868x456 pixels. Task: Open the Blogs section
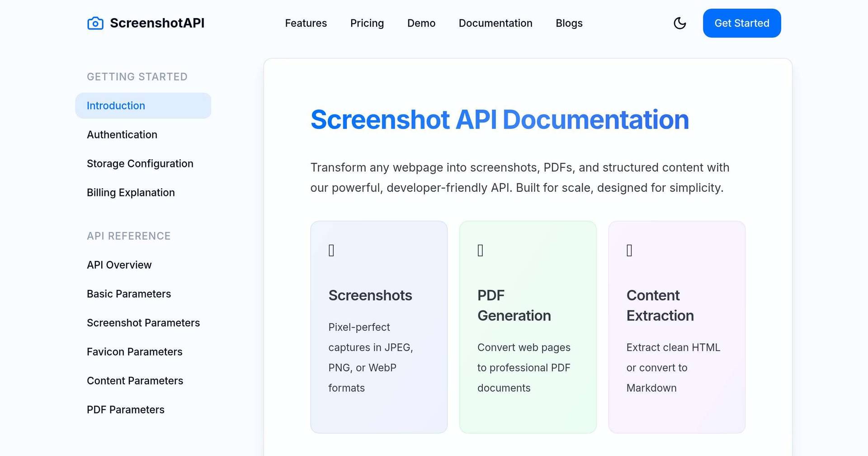click(569, 23)
